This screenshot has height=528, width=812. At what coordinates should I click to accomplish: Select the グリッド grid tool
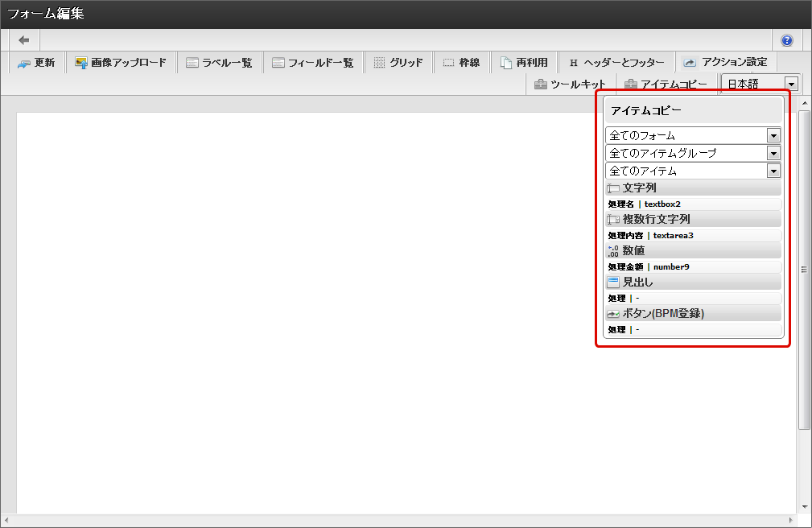[x=398, y=63]
